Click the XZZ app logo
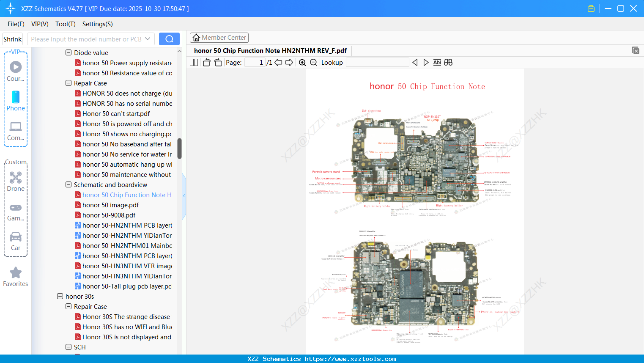644x363 pixels. [10, 8]
